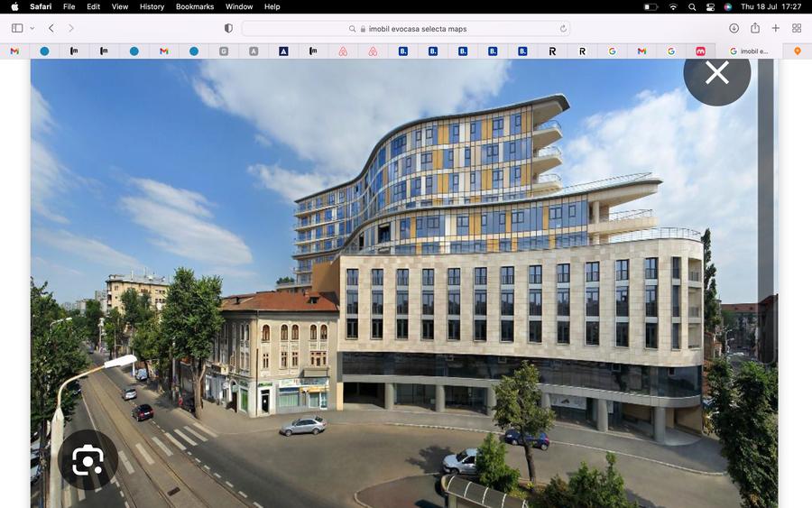Switch to the pink m icon tab
This screenshot has height=508, width=812.
pos(700,51)
